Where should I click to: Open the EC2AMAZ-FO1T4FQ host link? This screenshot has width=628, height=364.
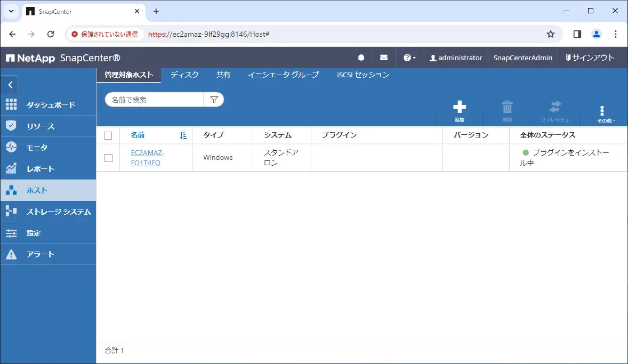pyautogui.click(x=147, y=158)
